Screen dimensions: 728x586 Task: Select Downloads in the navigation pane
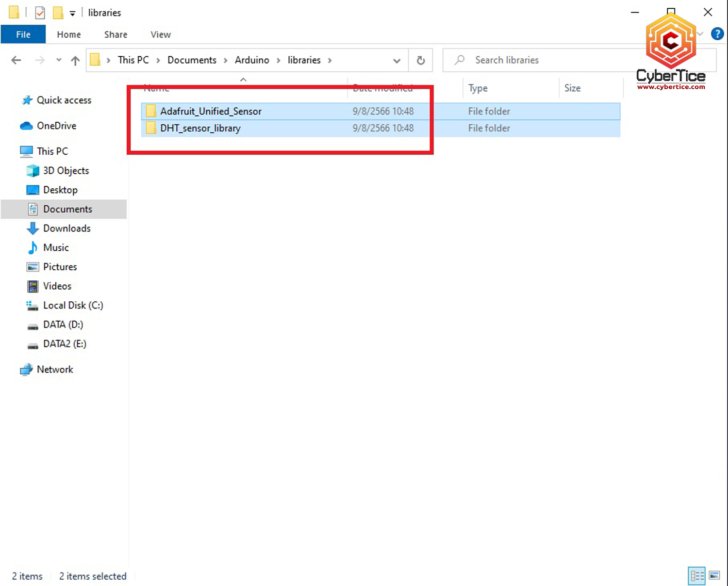[67, 228]
